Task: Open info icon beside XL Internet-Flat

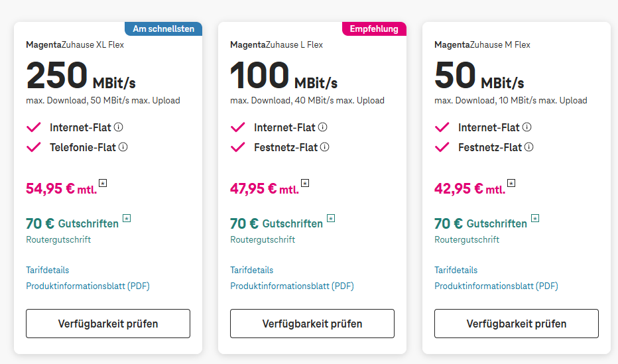Action: tap(118, 127)
